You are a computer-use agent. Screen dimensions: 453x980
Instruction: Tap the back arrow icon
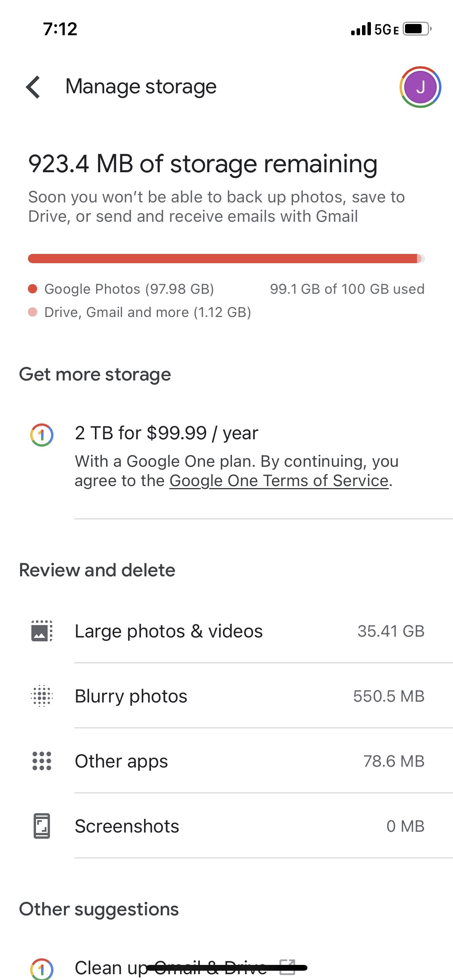tap(33, 87)
